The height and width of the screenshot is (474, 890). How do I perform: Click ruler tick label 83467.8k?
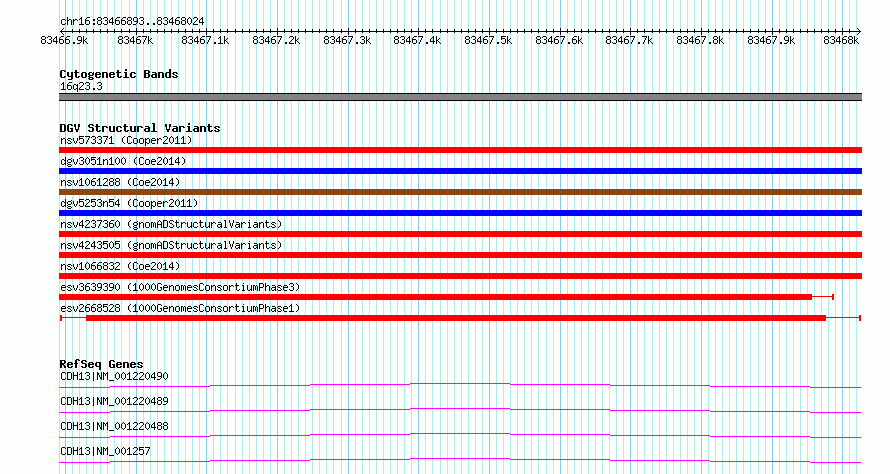coord(700,40)
